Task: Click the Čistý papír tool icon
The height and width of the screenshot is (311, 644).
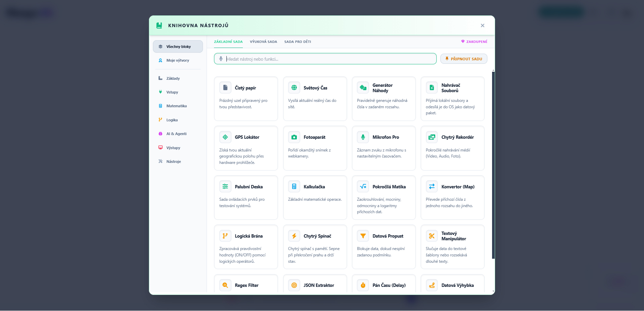Action: pos(225,88)
